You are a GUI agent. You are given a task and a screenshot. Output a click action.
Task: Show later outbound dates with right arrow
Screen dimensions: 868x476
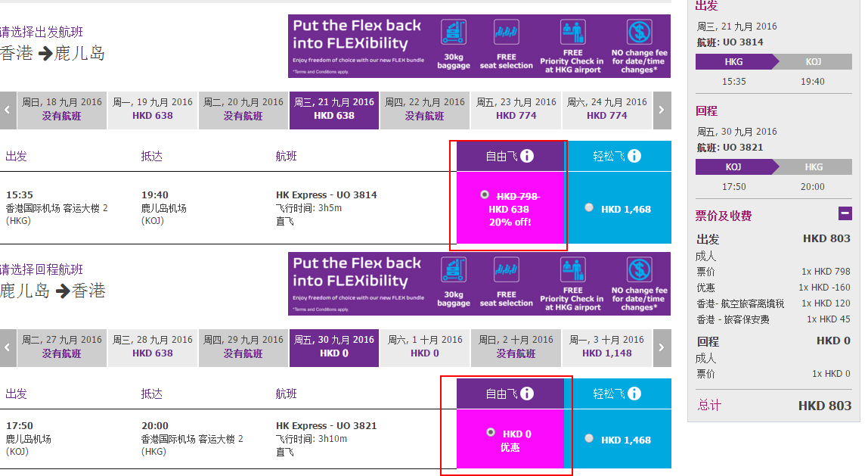(662, 110)
